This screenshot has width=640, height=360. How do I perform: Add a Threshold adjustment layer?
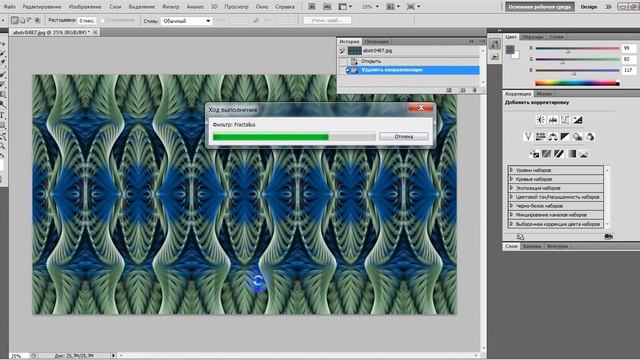559,154
